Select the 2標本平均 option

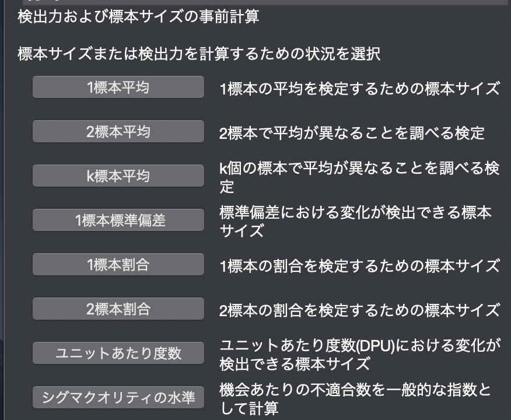pos(118,132)
